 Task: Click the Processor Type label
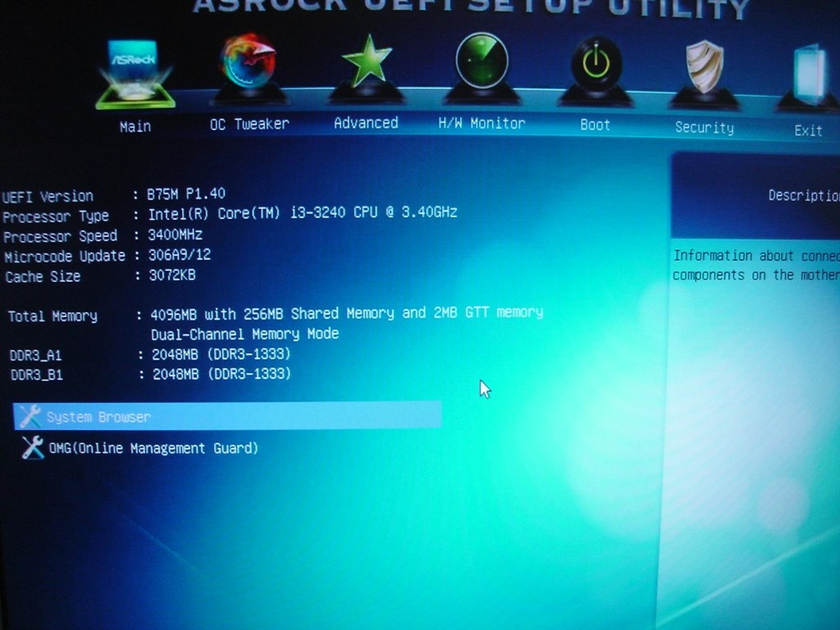tap(56, 217)
